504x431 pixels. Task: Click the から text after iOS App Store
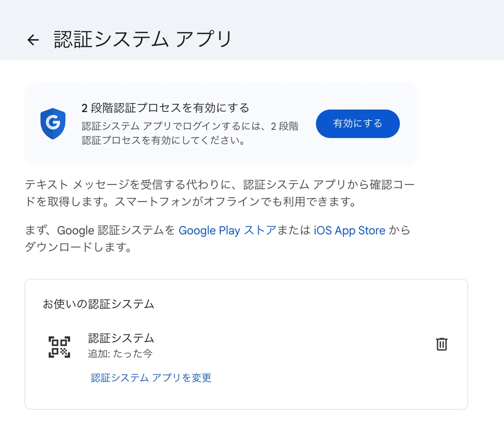click(399, 231)
